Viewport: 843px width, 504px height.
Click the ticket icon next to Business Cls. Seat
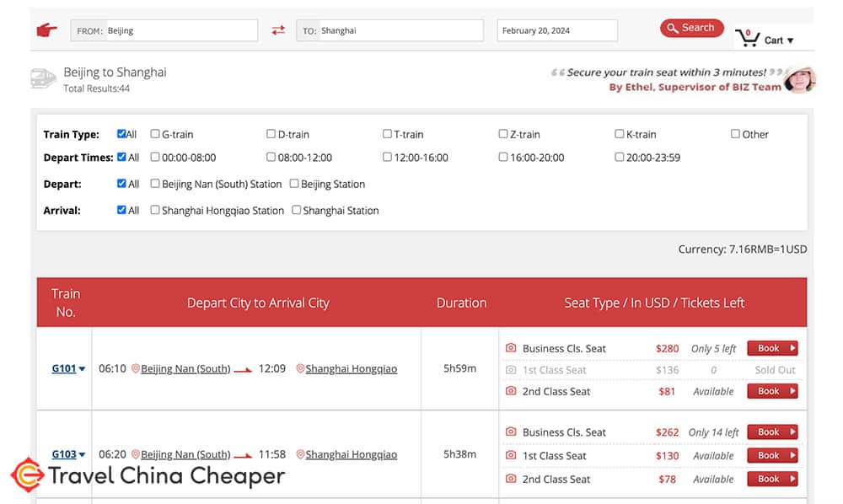pos(513,347)
